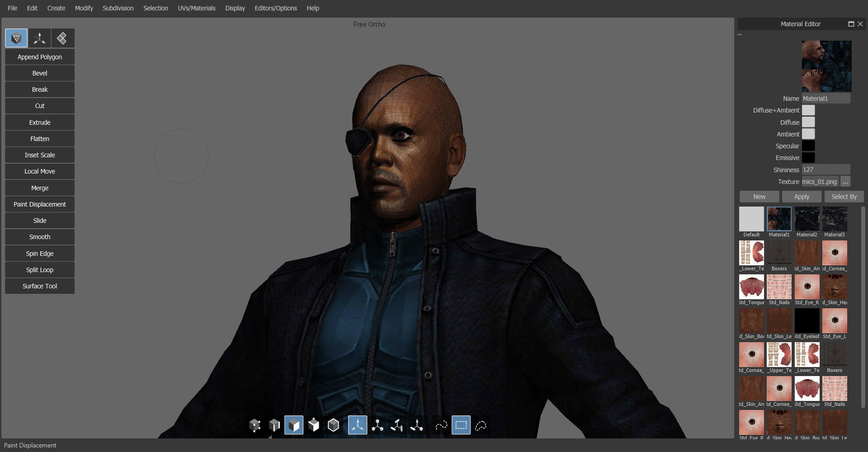Viewport: 868px width, 452px height.
Task: Browse for texture file with ellipsis button
Action: pos(845,182)
